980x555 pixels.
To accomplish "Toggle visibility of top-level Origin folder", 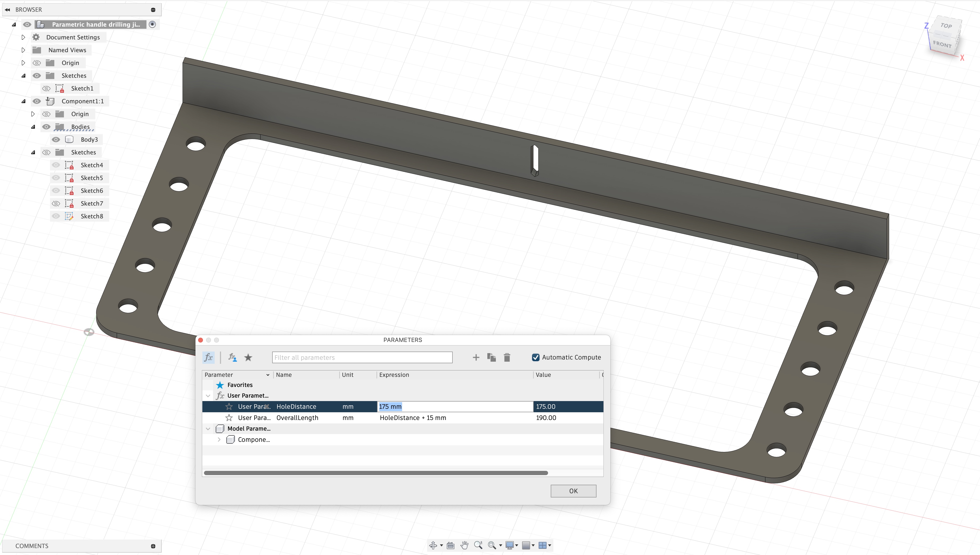I will pyautogui.click(x=36, y=63).
